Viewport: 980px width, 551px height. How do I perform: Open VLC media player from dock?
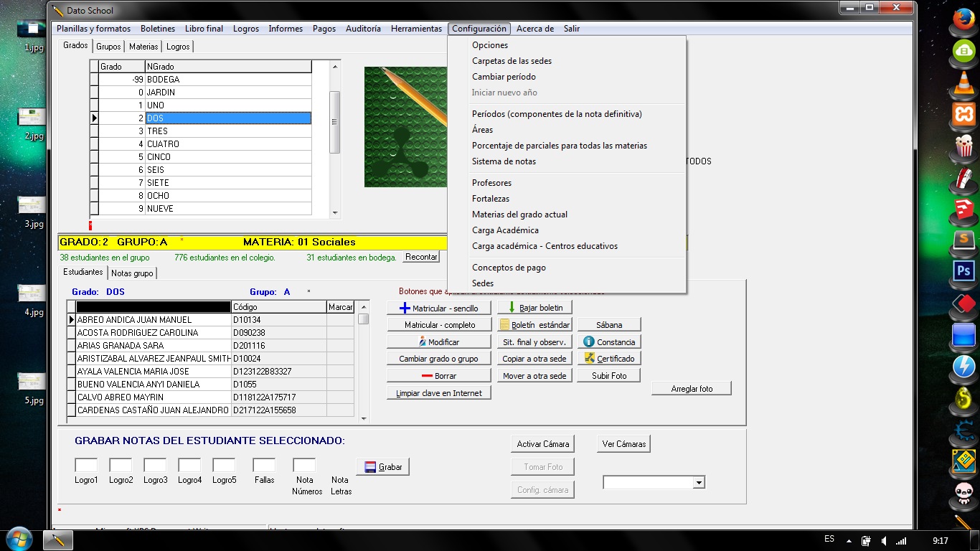[963, 83]
